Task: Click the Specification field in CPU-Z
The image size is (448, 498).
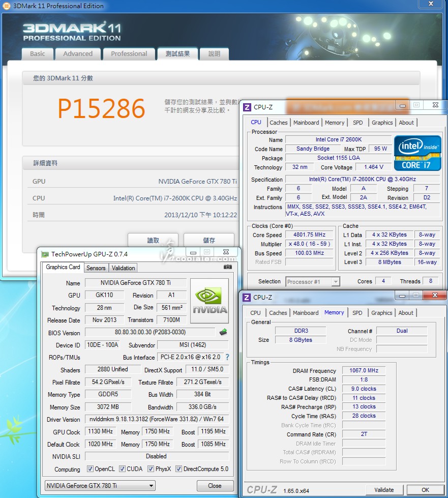Action: pos(362,179)
